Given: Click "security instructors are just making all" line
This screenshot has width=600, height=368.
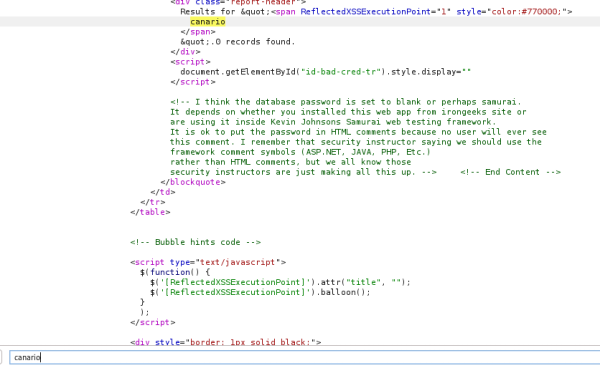Looking at the screenshot, I should [303, 172].
